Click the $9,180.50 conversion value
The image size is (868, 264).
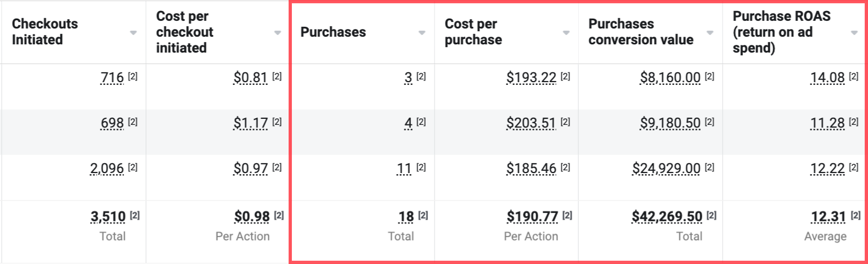coord(670,123)
